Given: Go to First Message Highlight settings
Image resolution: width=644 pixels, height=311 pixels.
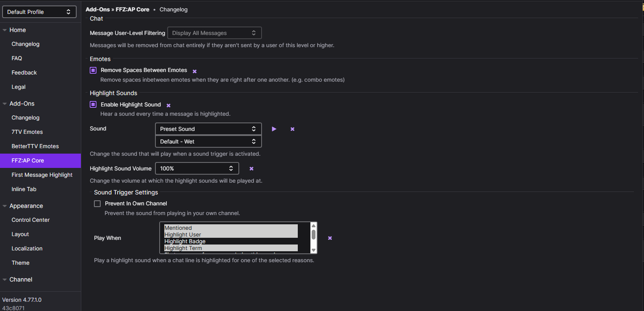Looking at the screenshot, I should pyautogui.click(x=42, y=175).
